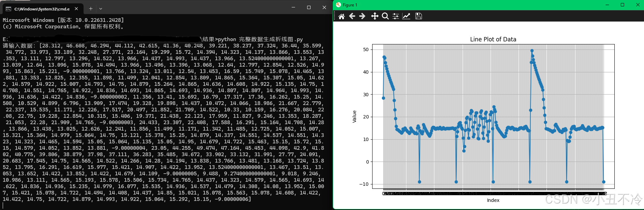
Task: Open Configure subplots settings
Action: click(396, 16)
